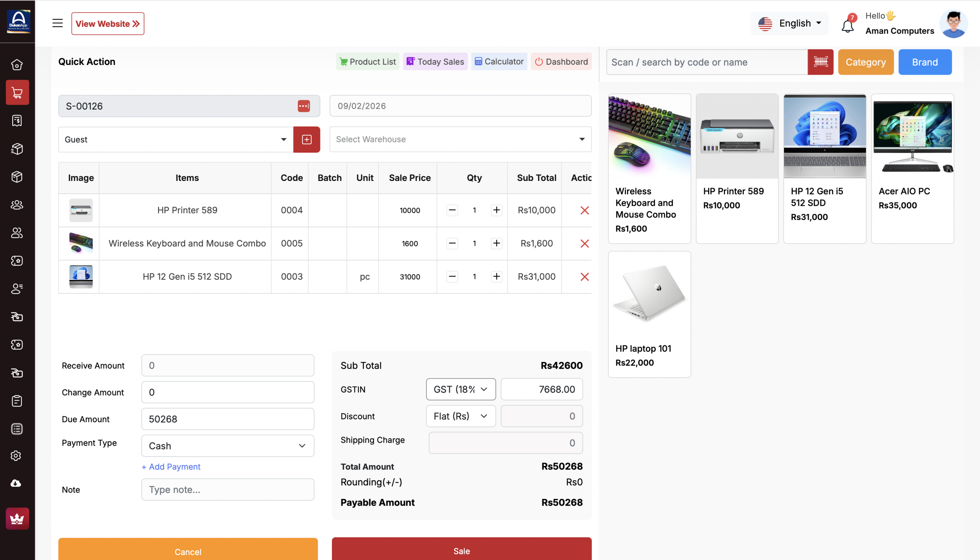Click the Sale button to complete checkout
Screen dimensions: 980x560
pyautogui.click(x=461, y=551)
